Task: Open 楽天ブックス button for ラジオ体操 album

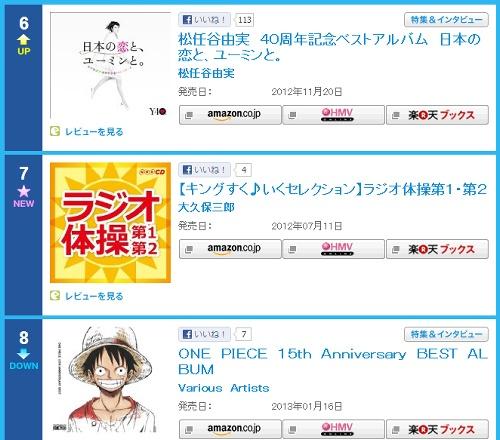Action: [x=437, y=249]
